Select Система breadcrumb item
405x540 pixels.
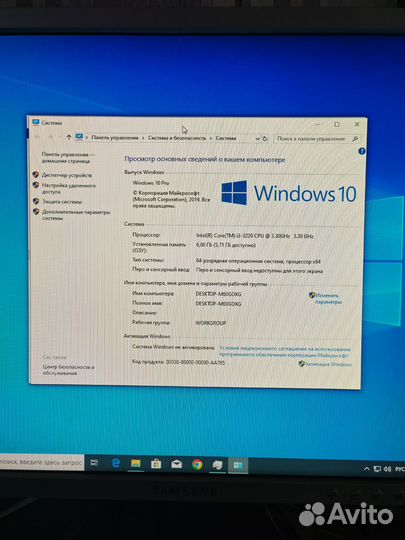click(x=226, y=138)
